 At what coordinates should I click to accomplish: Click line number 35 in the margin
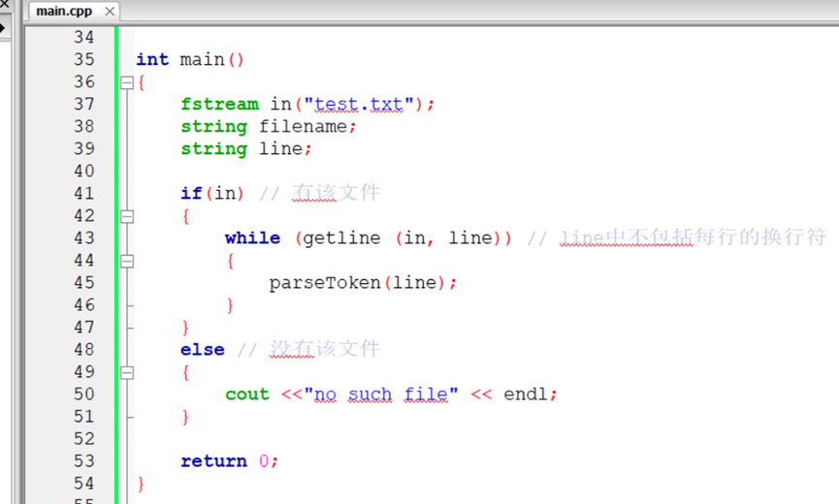84,59
